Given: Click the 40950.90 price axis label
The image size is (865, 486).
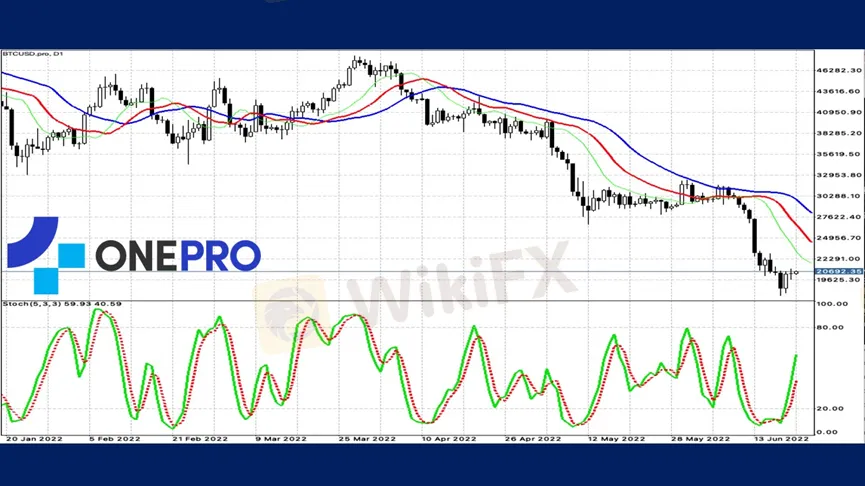Looking at the screenshot, I should click(836, 112).
